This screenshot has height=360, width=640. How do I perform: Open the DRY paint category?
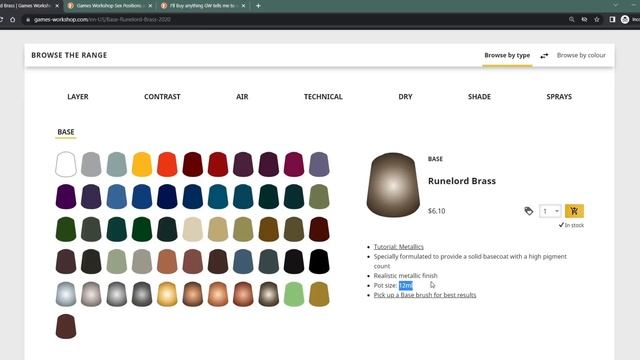[405, 97]
